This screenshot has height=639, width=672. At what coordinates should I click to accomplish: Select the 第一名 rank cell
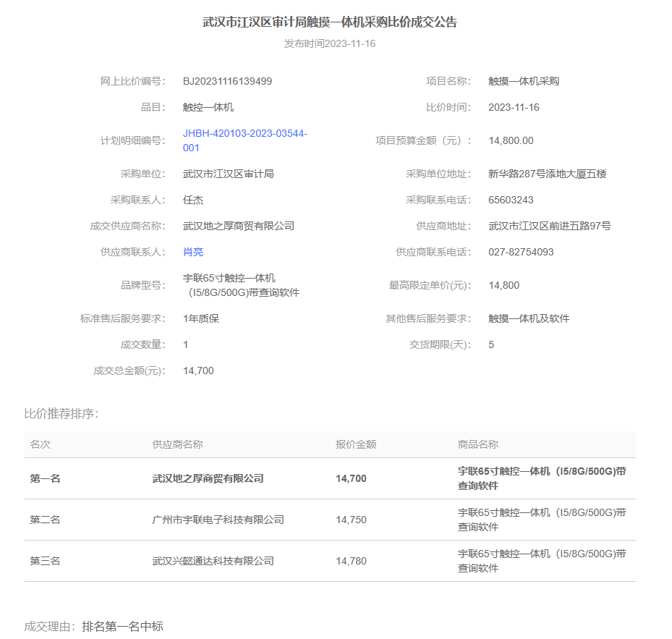(45, 478)
